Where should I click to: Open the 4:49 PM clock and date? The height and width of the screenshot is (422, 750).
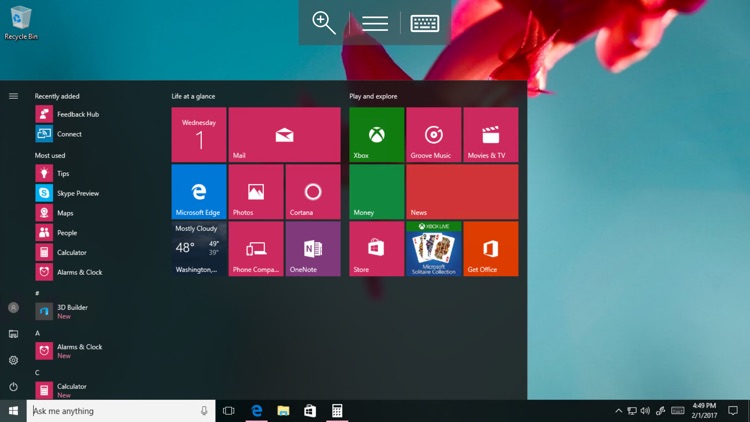[704, 411]
